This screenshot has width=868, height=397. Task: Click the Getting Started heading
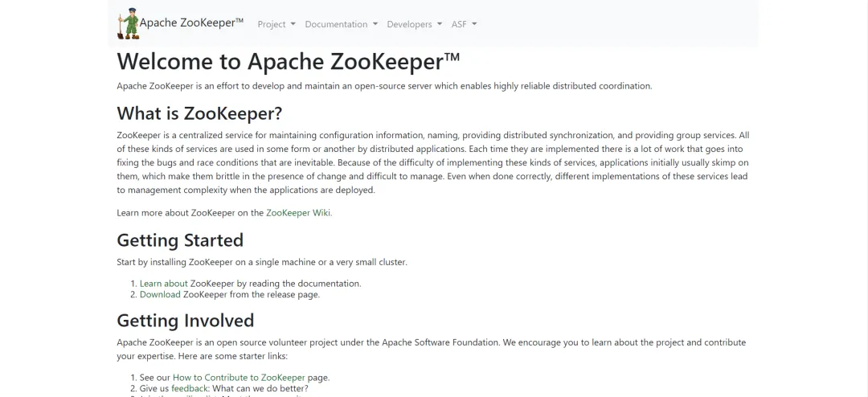pos(180,240)
